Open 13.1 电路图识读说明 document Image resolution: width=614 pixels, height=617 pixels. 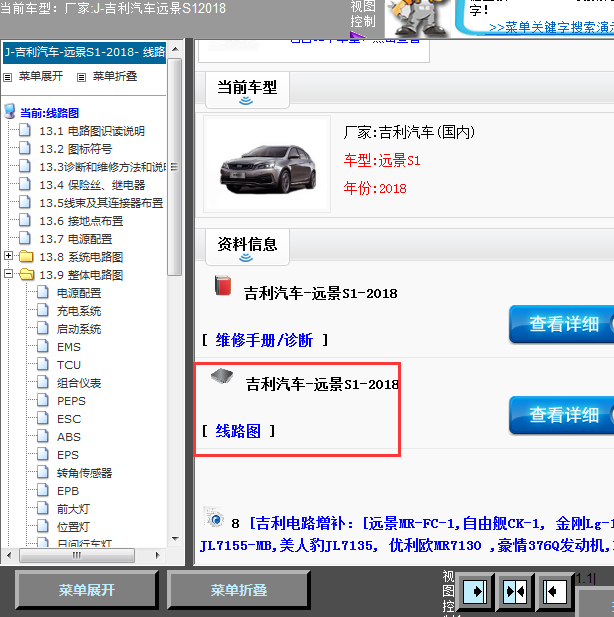point(92,131)
